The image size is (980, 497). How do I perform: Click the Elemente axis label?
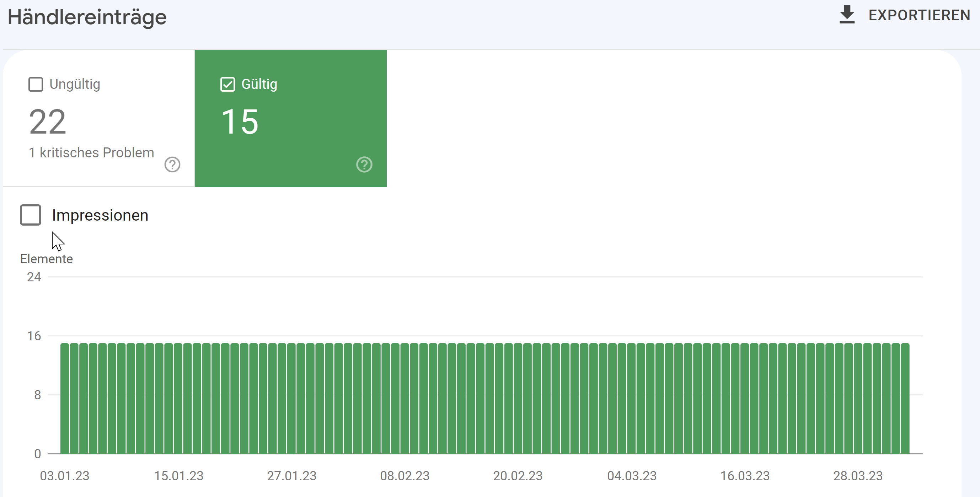pos(47,259)
